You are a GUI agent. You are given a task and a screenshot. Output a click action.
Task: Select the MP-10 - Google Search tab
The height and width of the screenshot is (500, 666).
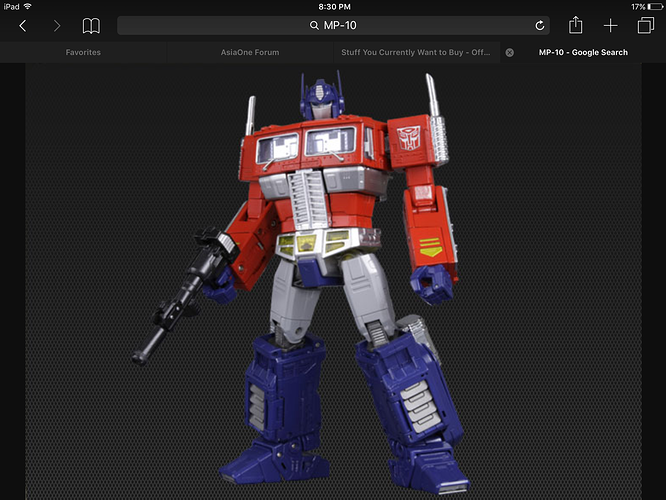pyautogui.click(x=583, y=52)
